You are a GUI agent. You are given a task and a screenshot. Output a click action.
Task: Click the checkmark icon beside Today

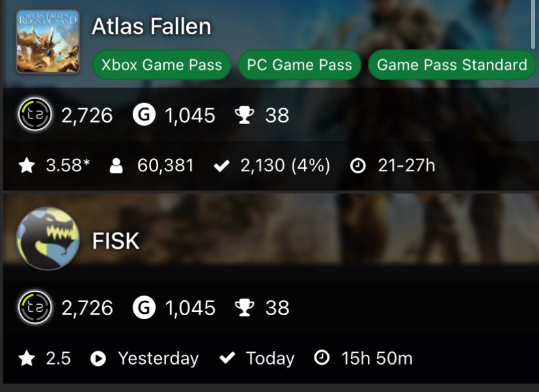[x=227, y=358]
